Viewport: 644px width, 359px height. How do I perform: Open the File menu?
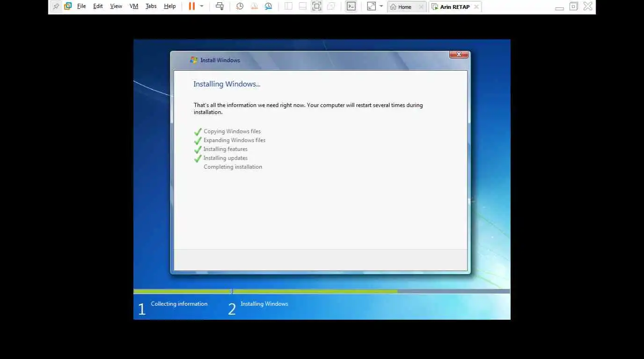click(x=81, y=7)
